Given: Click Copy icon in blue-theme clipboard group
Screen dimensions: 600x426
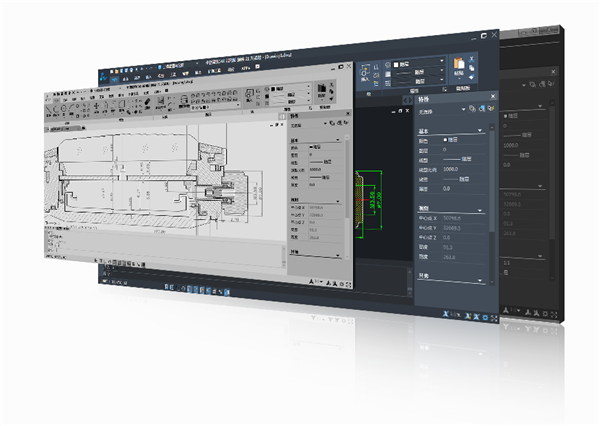Looking at the screenshot, I should point(471,68).
